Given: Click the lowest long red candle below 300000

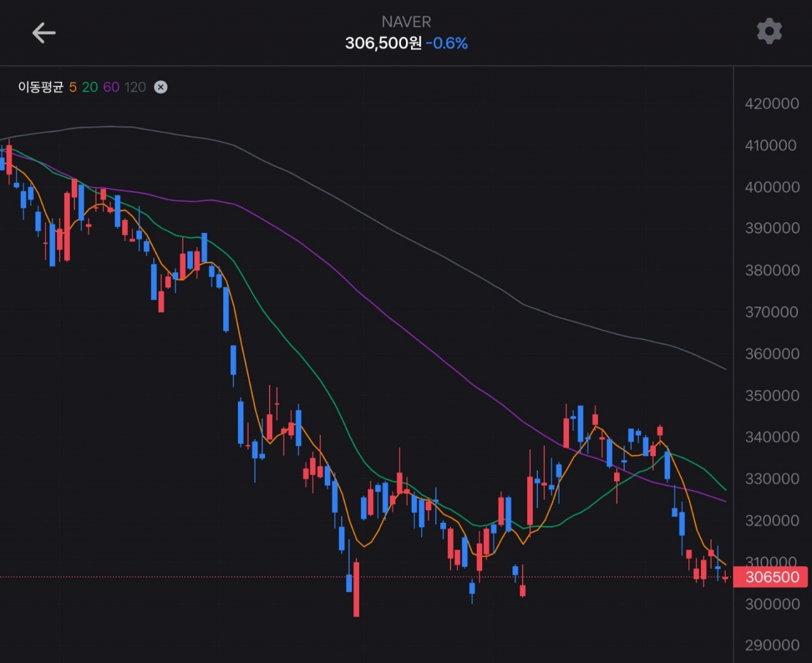Looking at the screenshot, I should click(x=356, y=588).
